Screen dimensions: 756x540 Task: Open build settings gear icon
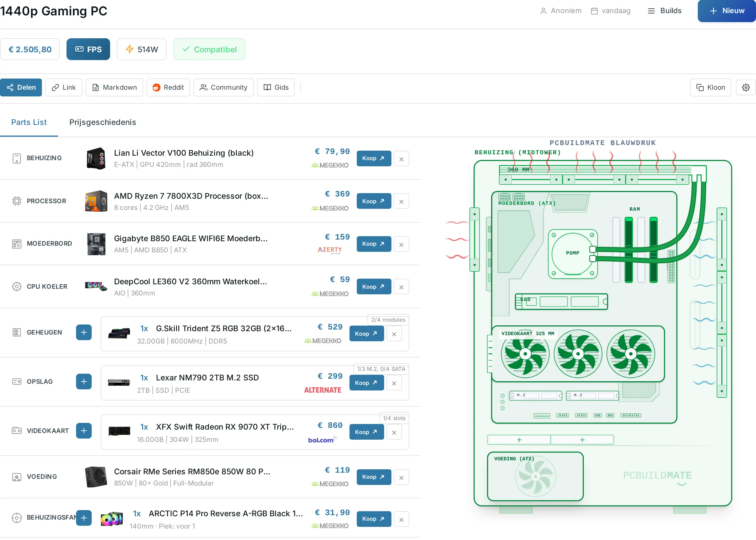click(746, 87)
